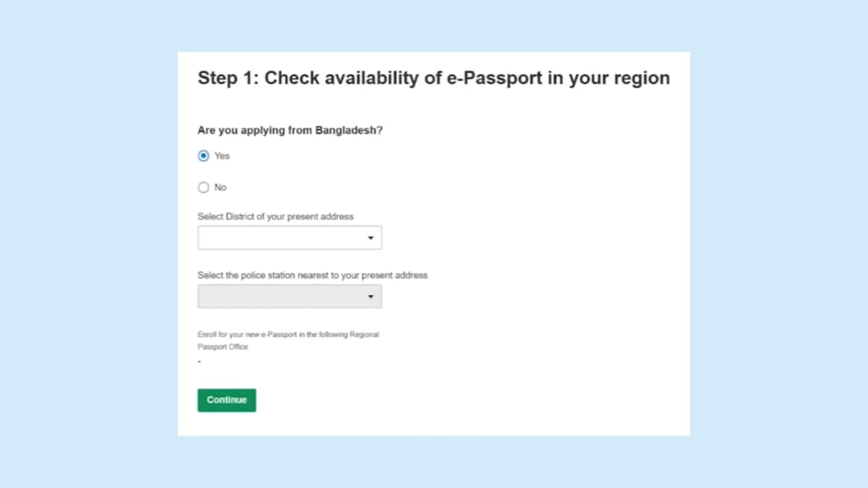
Task: Click the "Enroll for your new e-Passport" text line
Action: pyautogui.click(x=288, y=335)
